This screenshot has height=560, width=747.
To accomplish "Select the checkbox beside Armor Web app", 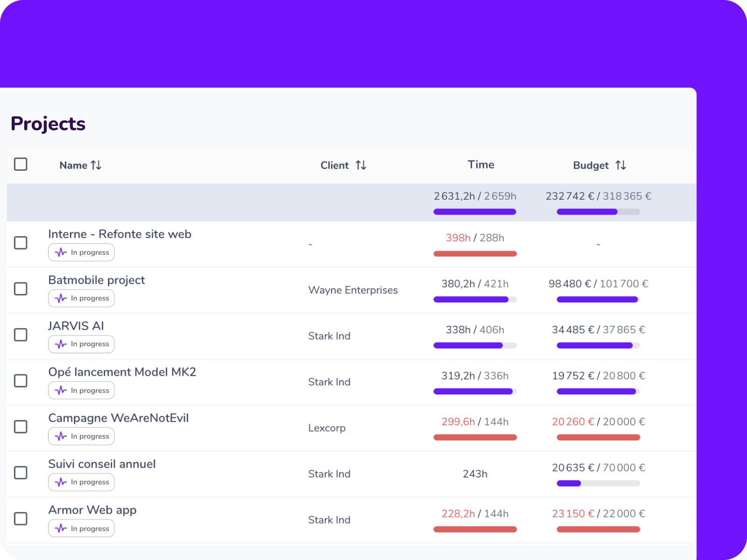I will 21,519.
